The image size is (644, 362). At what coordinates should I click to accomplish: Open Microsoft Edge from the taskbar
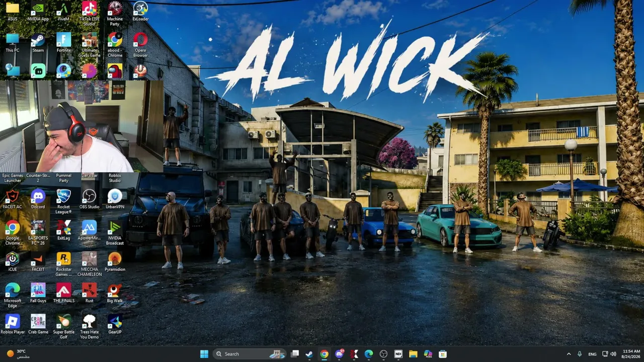tap(369, 354)
